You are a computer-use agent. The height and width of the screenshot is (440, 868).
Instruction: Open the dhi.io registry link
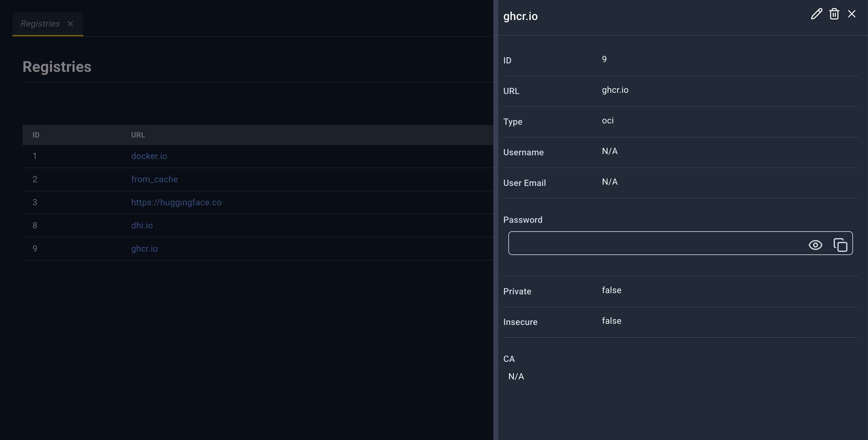[x=142, y=225]
